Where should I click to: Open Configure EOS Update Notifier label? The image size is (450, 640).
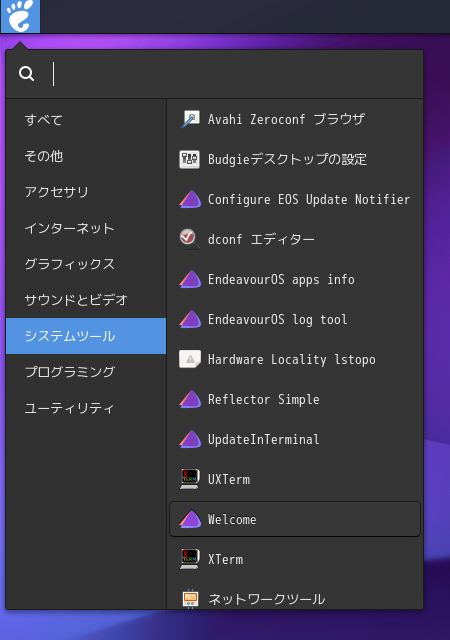[x=309, y=199]
